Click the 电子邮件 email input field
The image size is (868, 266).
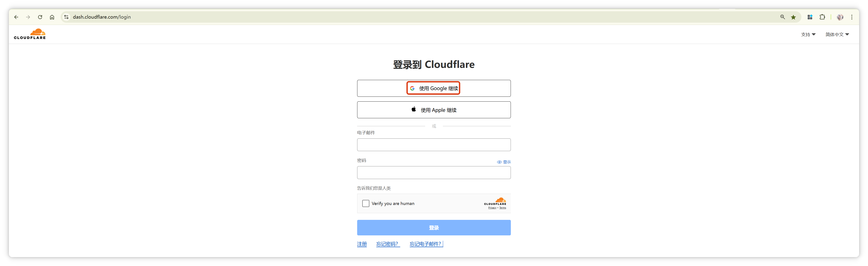434,145
